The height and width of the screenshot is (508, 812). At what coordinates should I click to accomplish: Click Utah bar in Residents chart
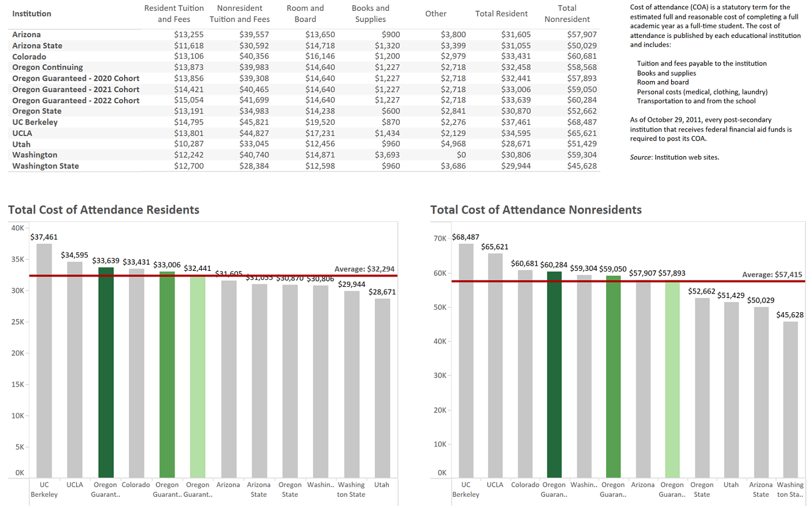pos(382,388)
